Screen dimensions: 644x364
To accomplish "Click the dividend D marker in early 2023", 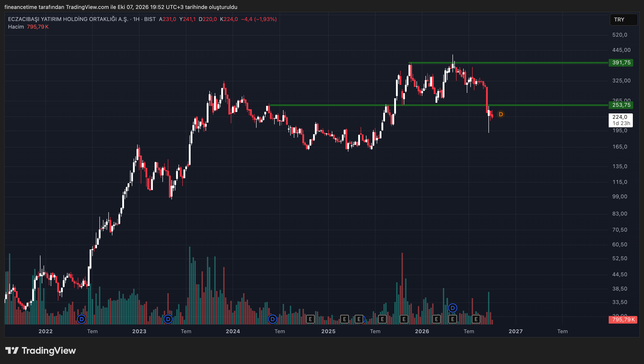I will (x=168, y=319).
